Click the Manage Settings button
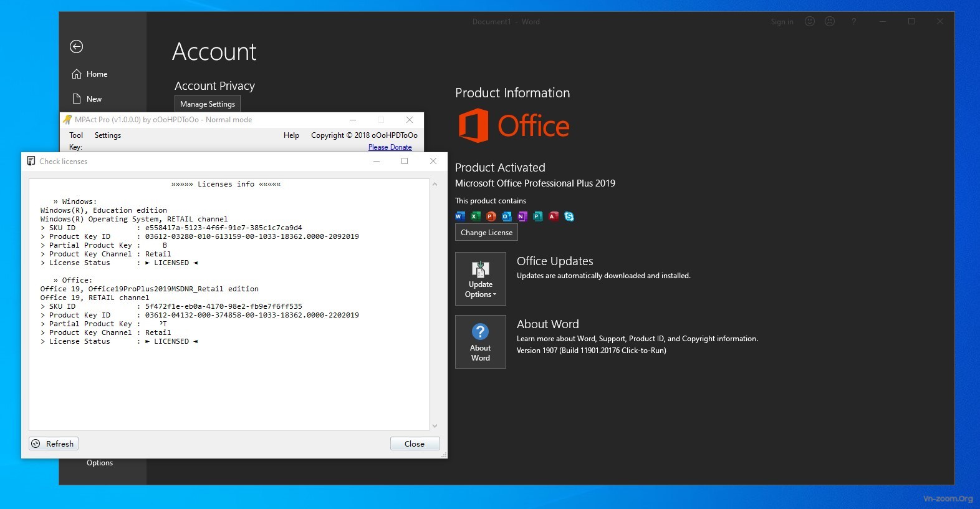The image size is (980, 509). click(207, 104)
